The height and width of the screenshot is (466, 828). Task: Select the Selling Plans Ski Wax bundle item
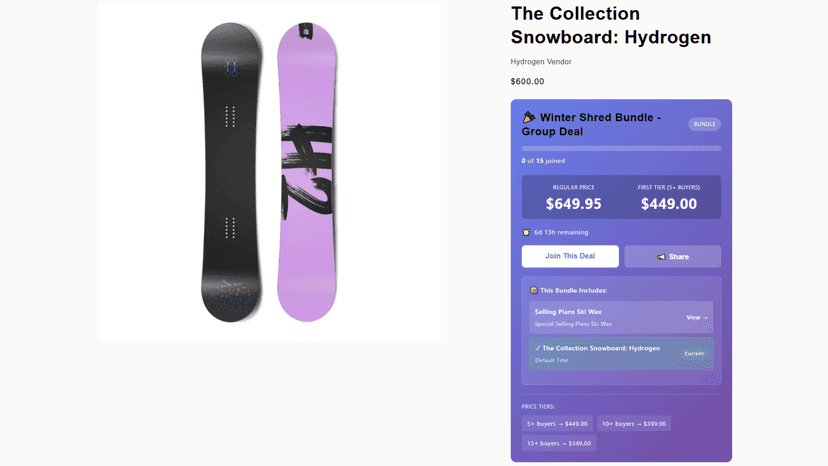click(x=621, y=318)
